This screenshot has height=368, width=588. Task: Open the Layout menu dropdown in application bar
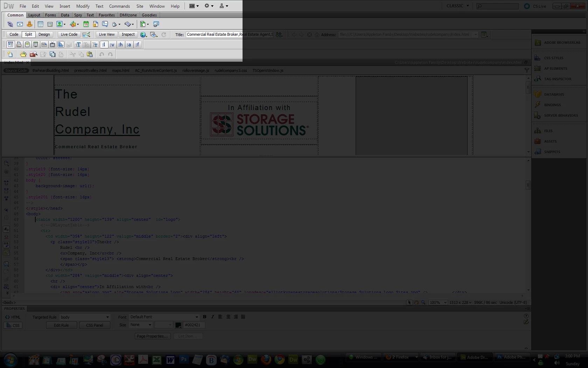(x=194, y=6)
